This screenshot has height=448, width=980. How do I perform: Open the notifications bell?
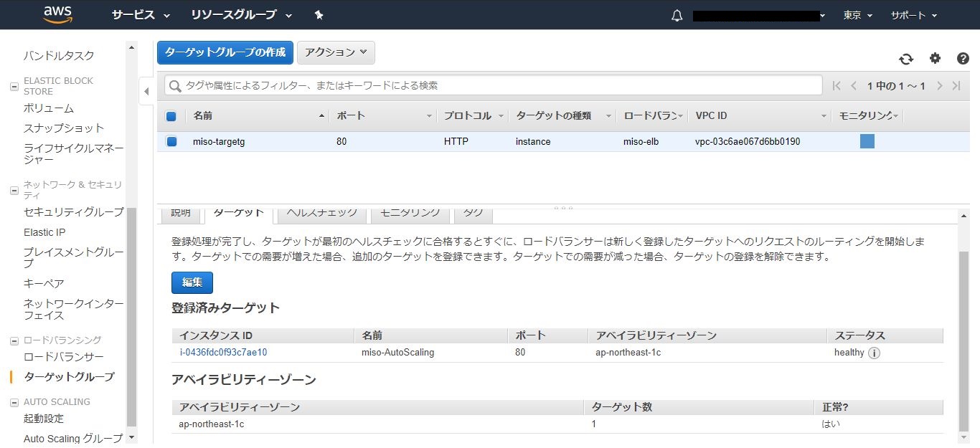tap(677, 16)
